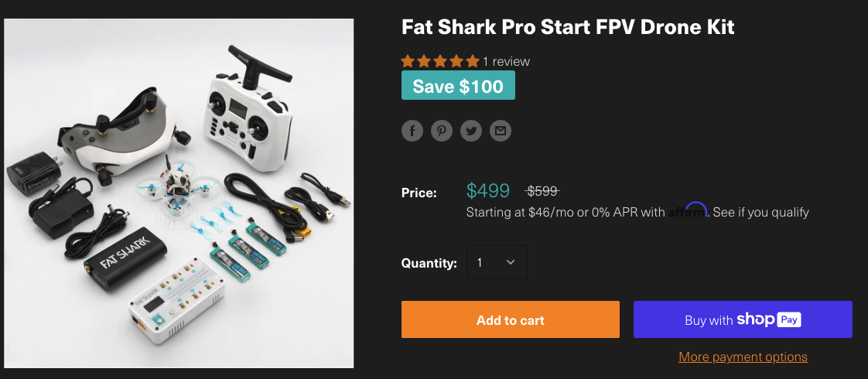Open the Quantity dropdown
This screenshot has height=379, width=868.
coord(497,262)
